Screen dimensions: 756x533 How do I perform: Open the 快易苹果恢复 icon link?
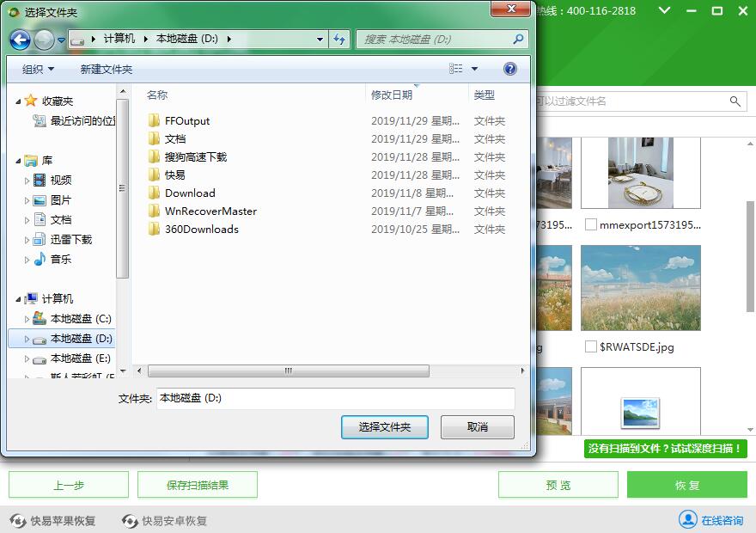click(x=16, y=521)
